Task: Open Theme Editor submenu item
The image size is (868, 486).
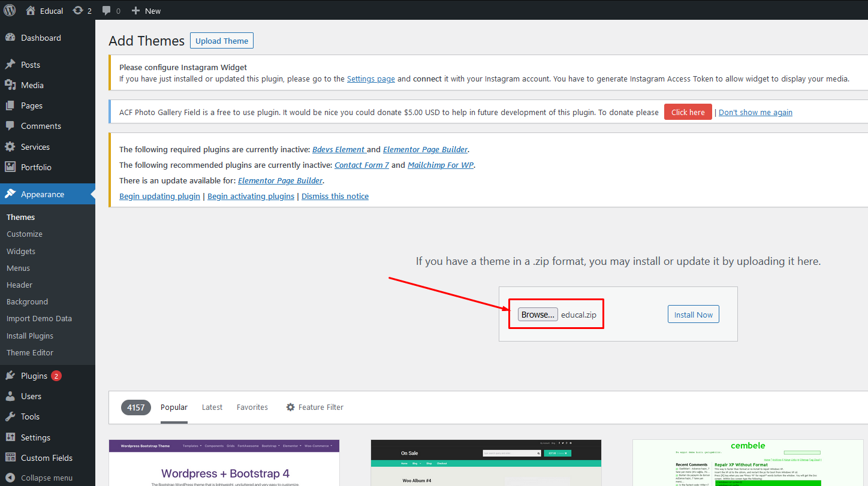Action: click(30, 352)
